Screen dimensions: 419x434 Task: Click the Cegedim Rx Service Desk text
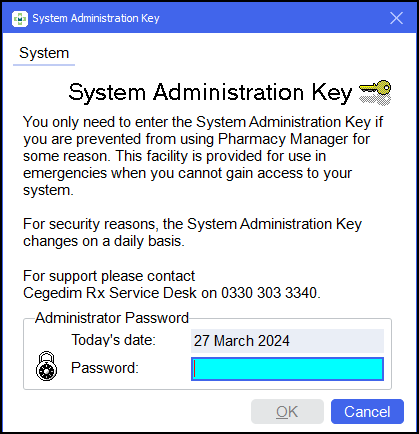click(x=110, y=293)
